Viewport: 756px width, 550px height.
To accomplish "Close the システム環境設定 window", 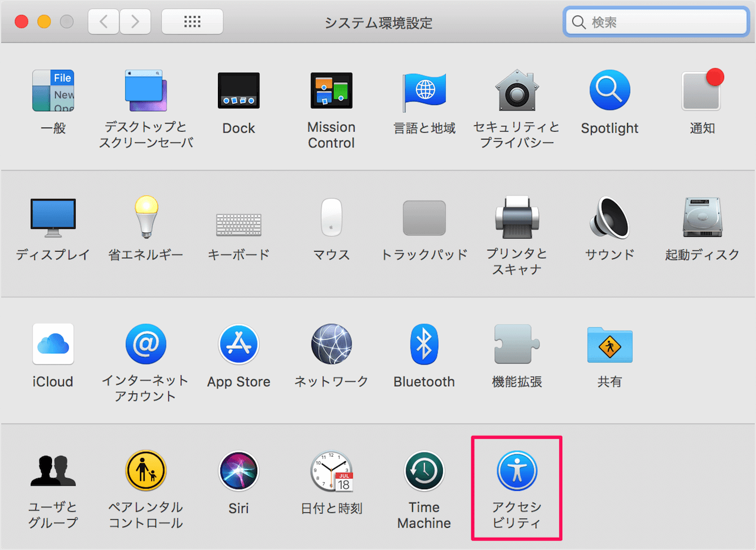I will pos(21,22).
